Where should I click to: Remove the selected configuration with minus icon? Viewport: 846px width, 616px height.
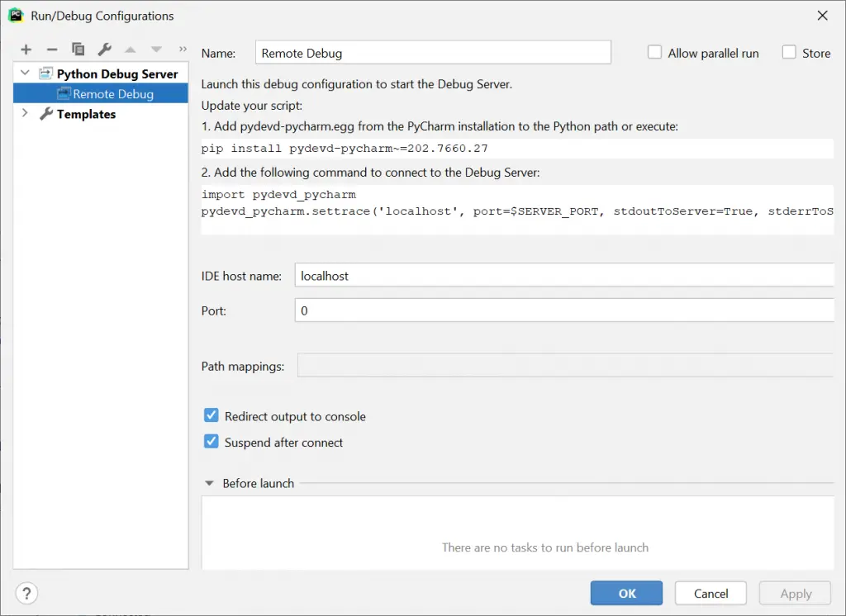[52, 50]
